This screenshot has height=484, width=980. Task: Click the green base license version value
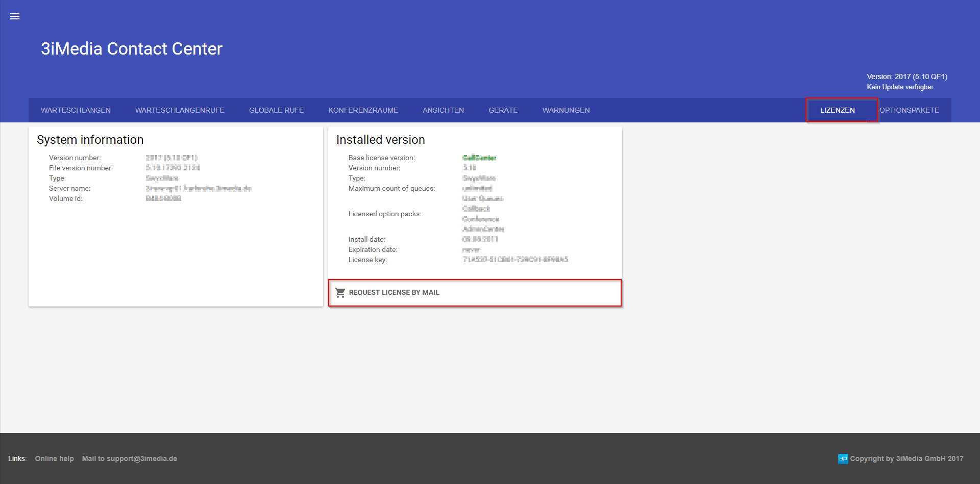[479, 158]
